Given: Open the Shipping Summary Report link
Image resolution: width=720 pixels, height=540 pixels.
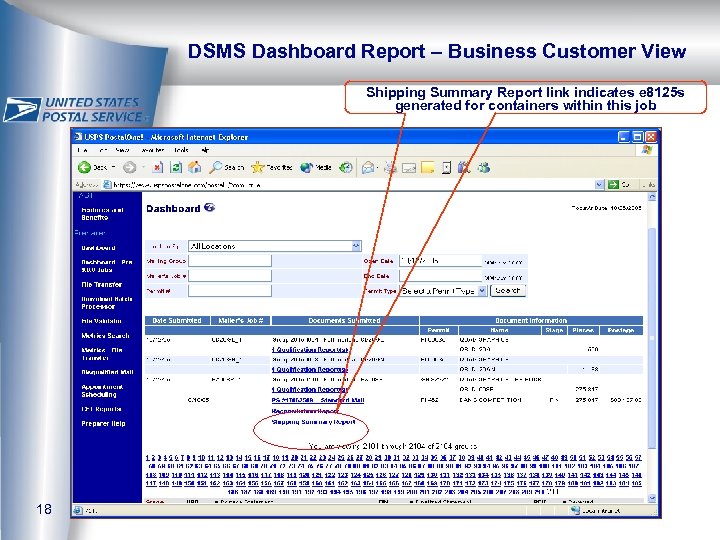Looking at the screenshot, I should click(314, 422).
